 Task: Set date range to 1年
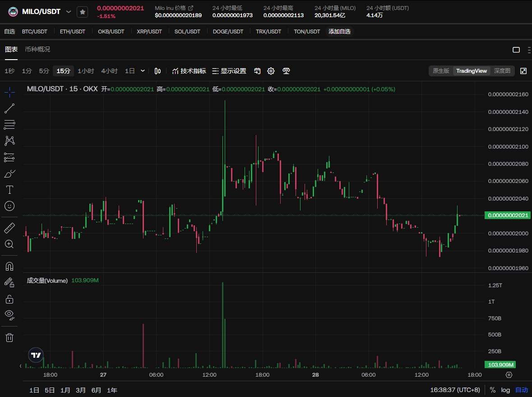click(112, 390)
